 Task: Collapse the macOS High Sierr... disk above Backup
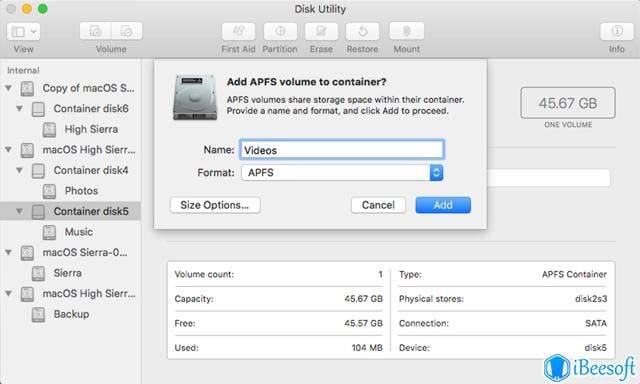tap(8, 293)
